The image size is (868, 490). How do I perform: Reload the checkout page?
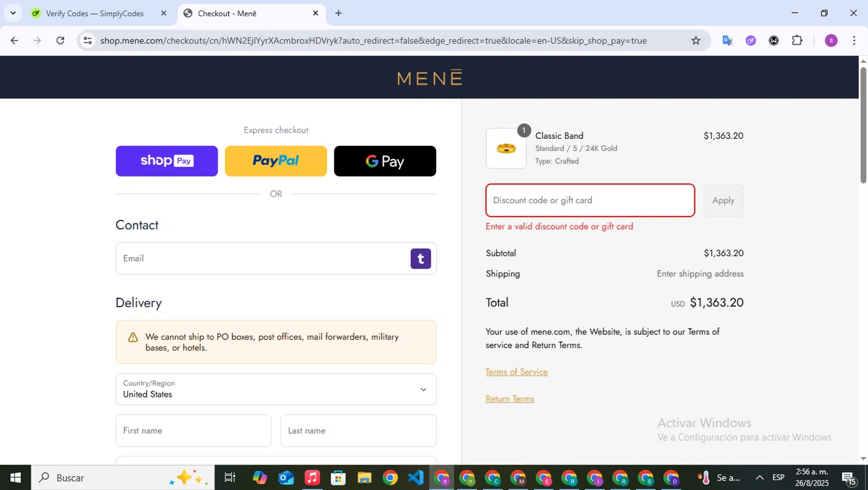pos(60,40)
